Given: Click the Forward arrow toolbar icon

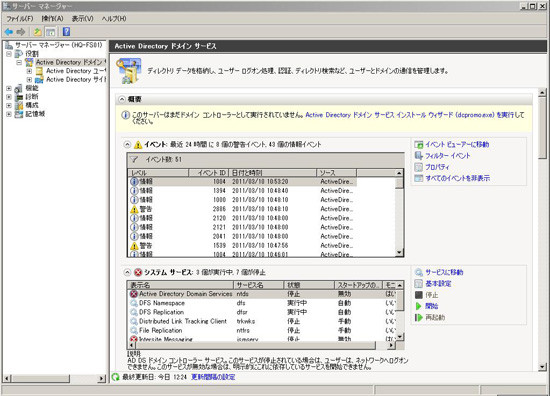Looking at the screenshot, I should (21, 32).
